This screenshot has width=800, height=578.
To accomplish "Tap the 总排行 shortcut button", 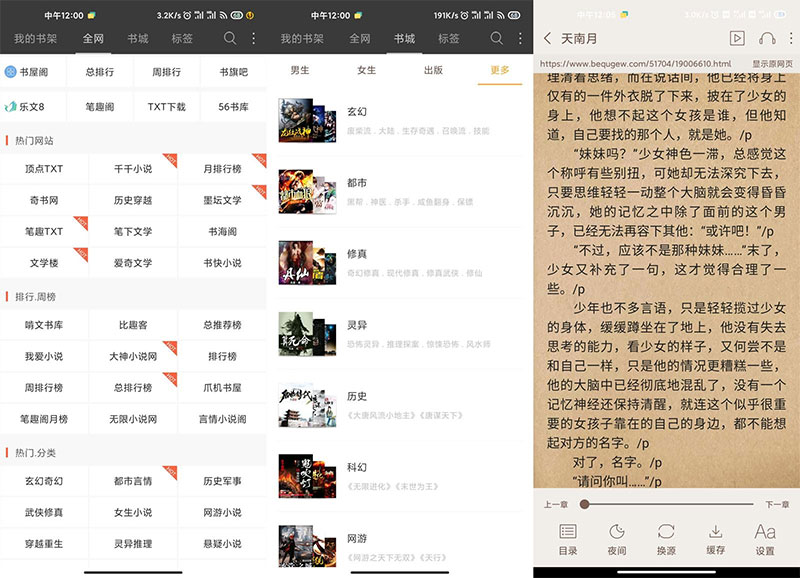I will point(100,72).
